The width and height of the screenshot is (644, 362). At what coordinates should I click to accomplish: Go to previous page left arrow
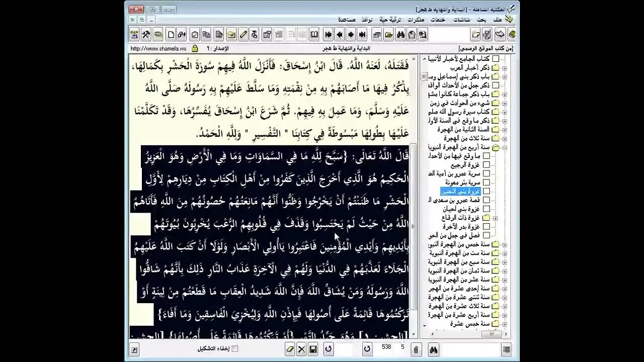[339, 35]
